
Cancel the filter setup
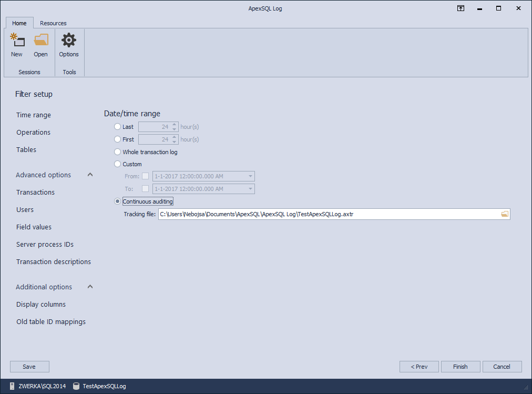coord(502,367)
